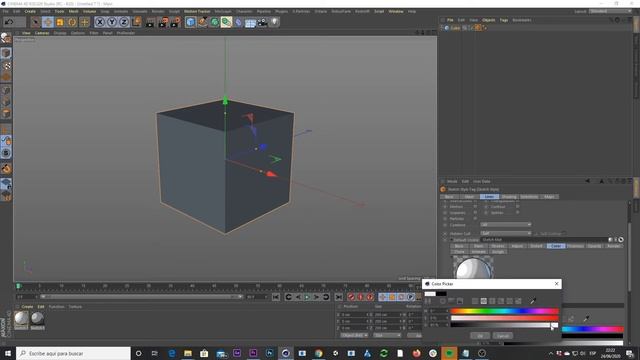Open the Motion Tracker menu
Viewport: 640px width, 360px height.
(197, 11)
